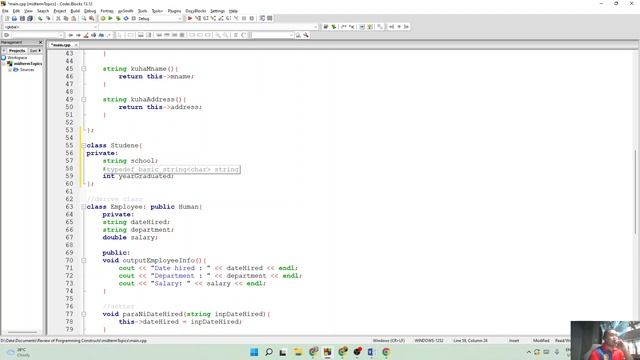Toggle regex option in incremental search toolbar
640x360 pixels.
(109, 35)
